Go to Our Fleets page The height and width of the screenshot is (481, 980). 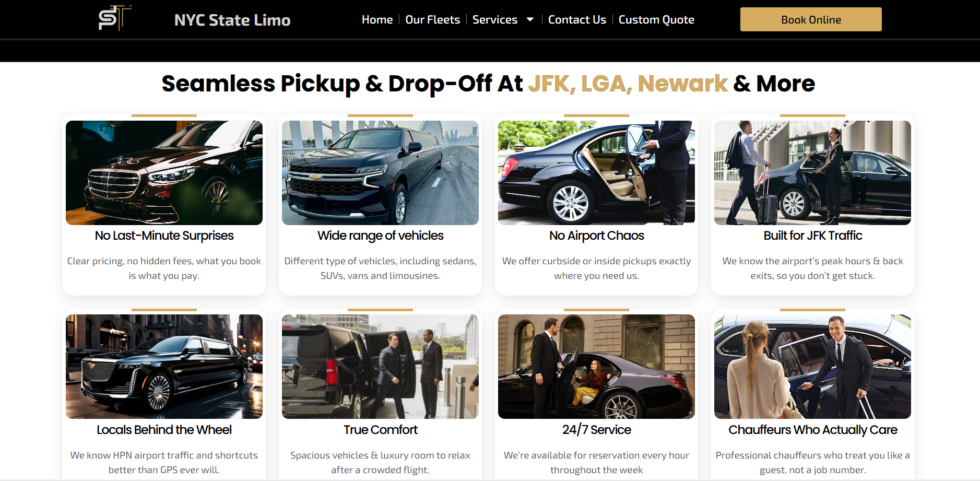tap(432, 20)
